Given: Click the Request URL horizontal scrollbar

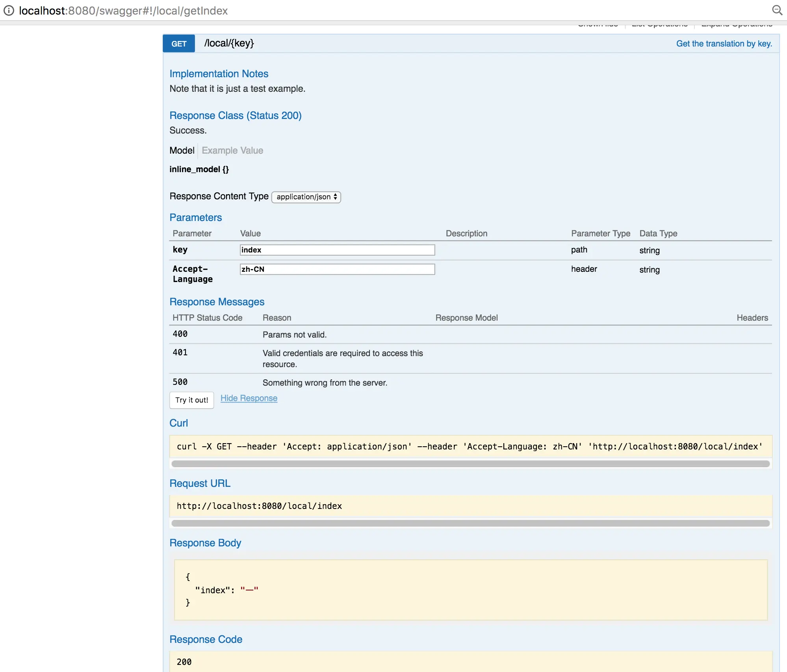Looking at the screenshot, I should [470, 523].
